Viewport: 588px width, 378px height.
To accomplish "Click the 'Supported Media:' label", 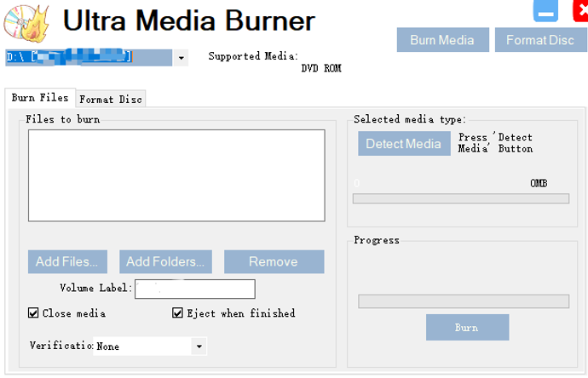I will (x=253, y=56).
